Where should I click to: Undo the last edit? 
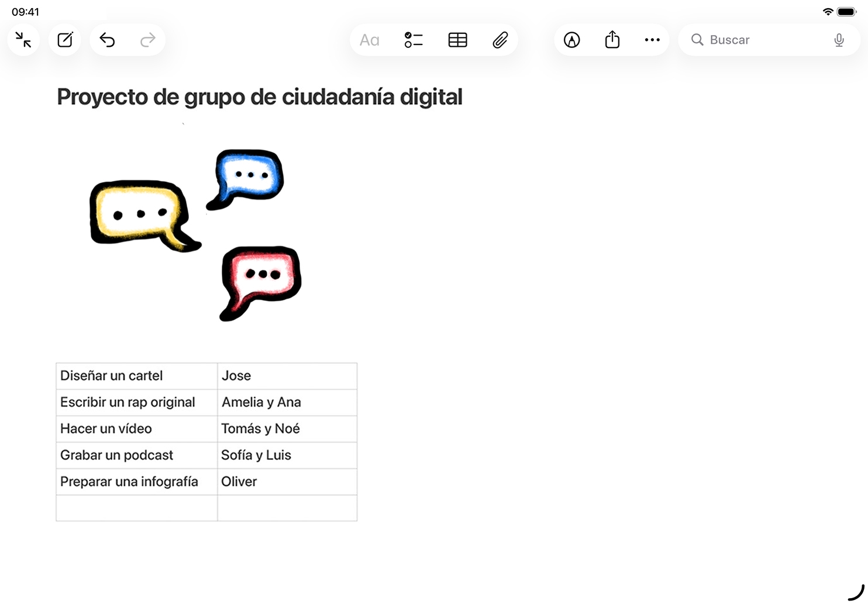[x=107, y=40]
